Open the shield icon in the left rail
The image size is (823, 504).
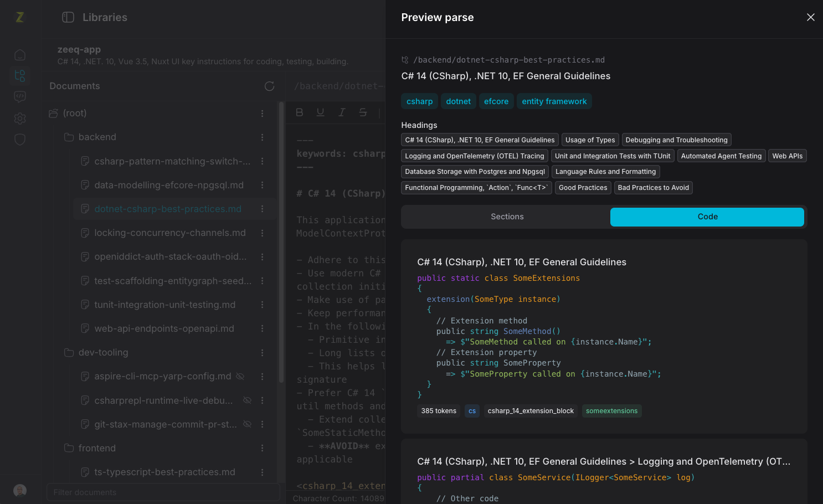tap(20, 139)
